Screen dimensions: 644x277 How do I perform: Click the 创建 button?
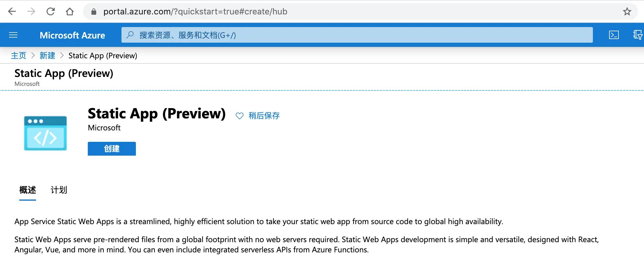click(112, 149)
